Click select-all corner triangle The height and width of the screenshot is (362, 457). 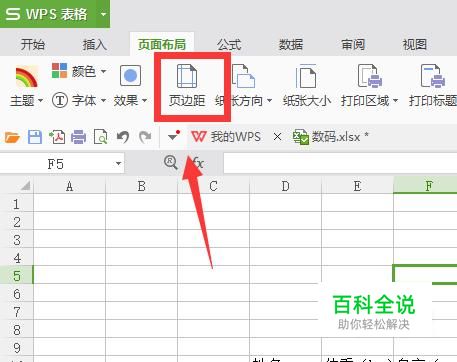click(x=26, y=185)
